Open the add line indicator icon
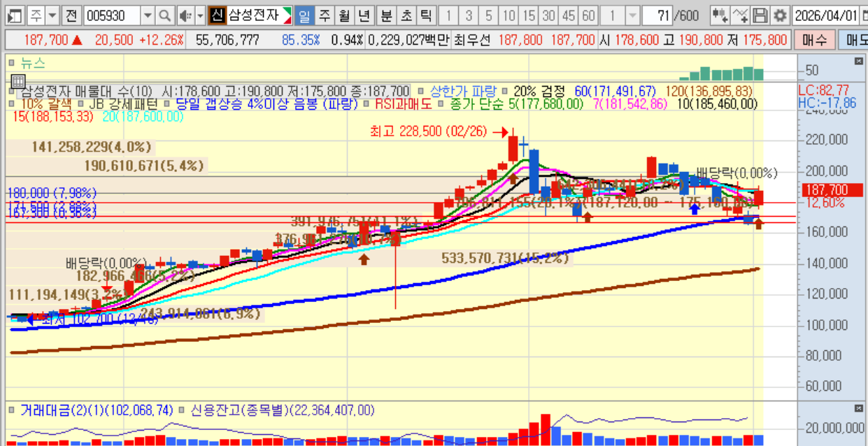Screen dimensions: 868x446 pyautogui.click(x=742, y=15)
